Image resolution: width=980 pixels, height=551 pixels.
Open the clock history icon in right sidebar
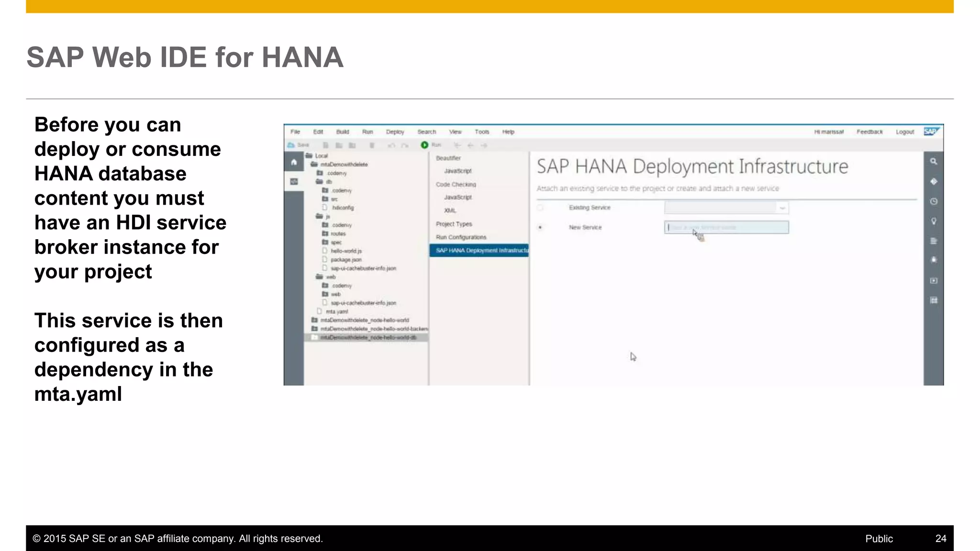[934, 201]
